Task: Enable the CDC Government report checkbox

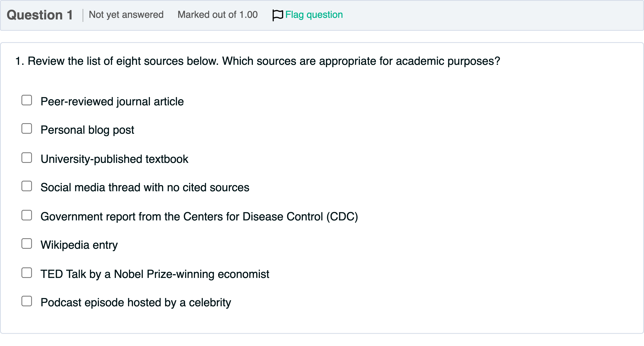Action: (27, 215)
